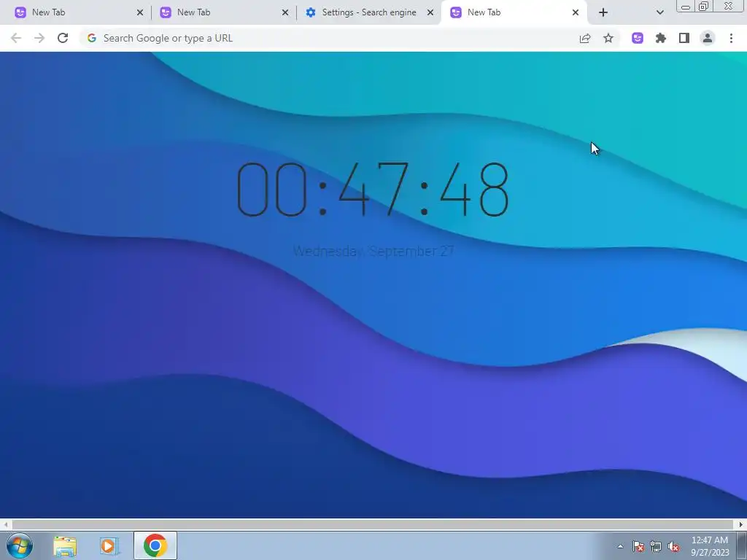Expand the tab search chevron
This screenshot has width=747, height=560.
pos(659,12)
